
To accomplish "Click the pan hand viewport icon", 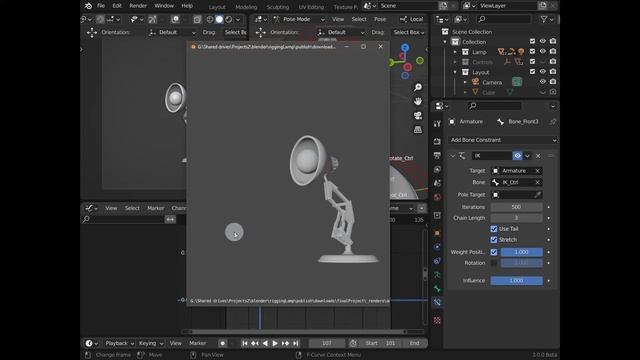I will tap(418, 101).
